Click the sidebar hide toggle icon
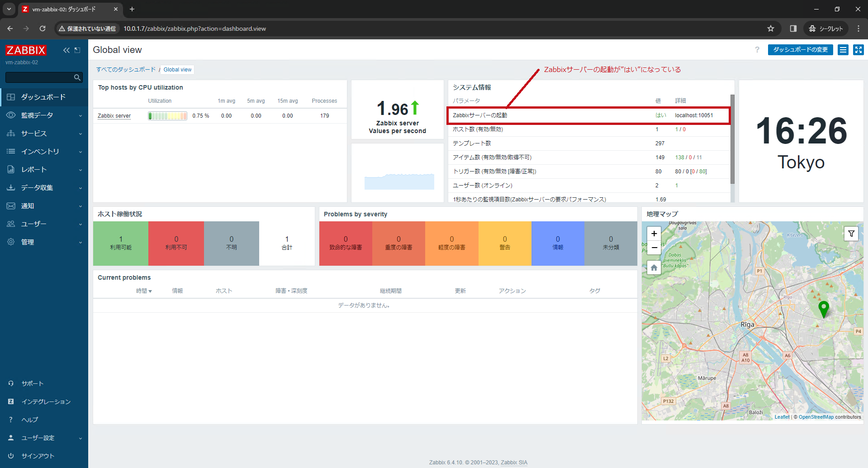 coord(77,50)
